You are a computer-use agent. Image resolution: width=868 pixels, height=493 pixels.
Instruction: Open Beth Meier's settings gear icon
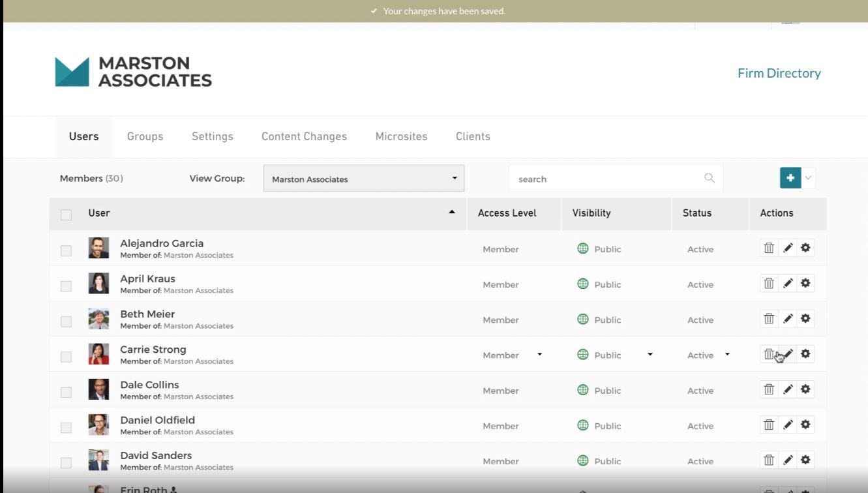pos(805,318)
